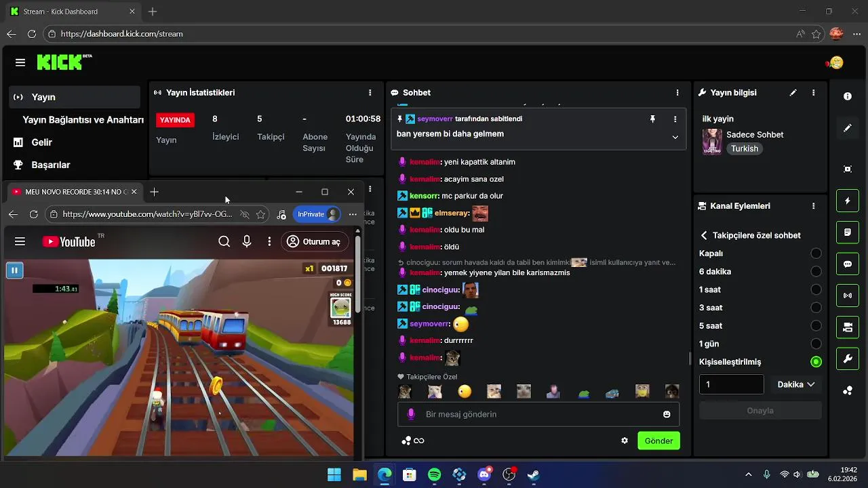This screenshot has height=488, width=868.
Task: Open pinned message three-dot options
Action: point(675,119)
